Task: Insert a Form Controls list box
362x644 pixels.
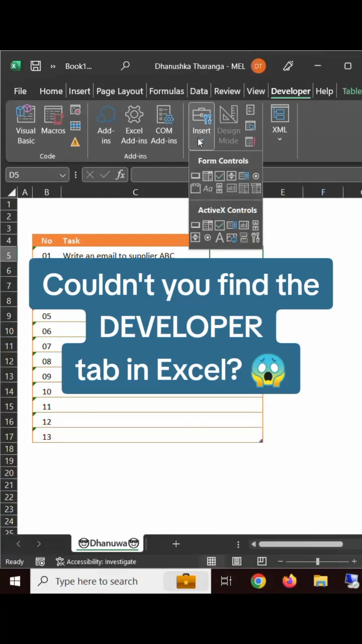Action: click(244, 176)
